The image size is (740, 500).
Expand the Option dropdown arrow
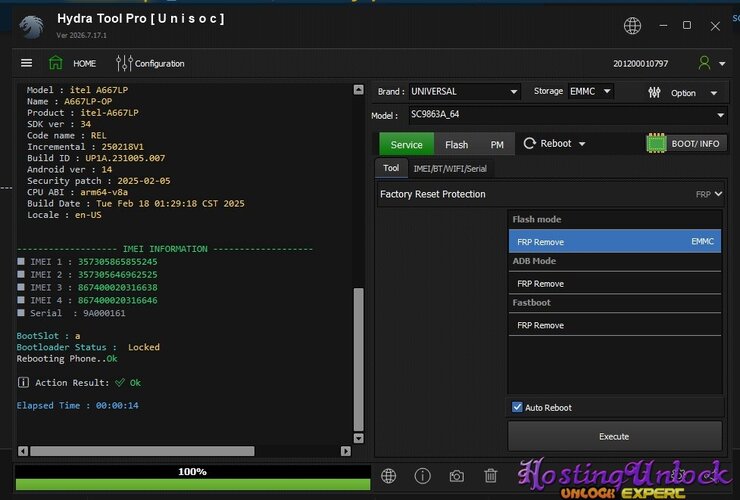[714, 93]
